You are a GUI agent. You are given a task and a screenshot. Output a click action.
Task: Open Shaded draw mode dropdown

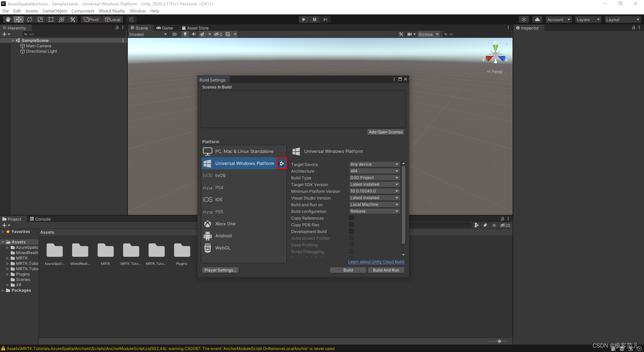[148, 34]
